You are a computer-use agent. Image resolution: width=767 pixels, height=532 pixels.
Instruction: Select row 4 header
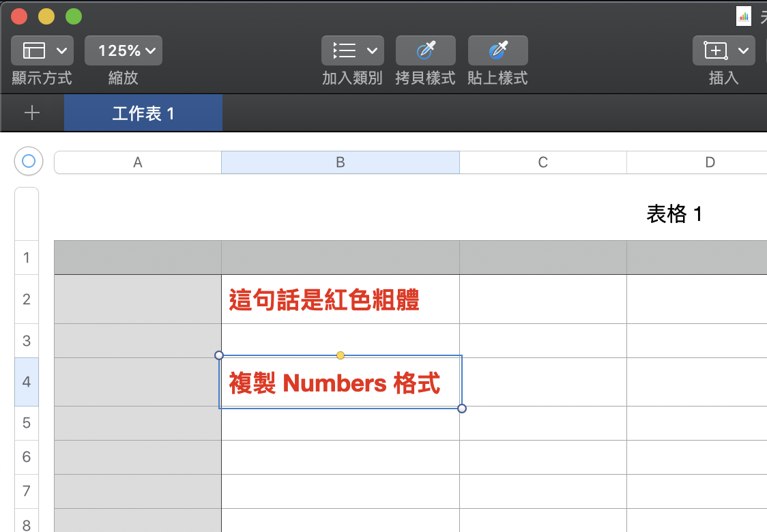pos(27,381)
